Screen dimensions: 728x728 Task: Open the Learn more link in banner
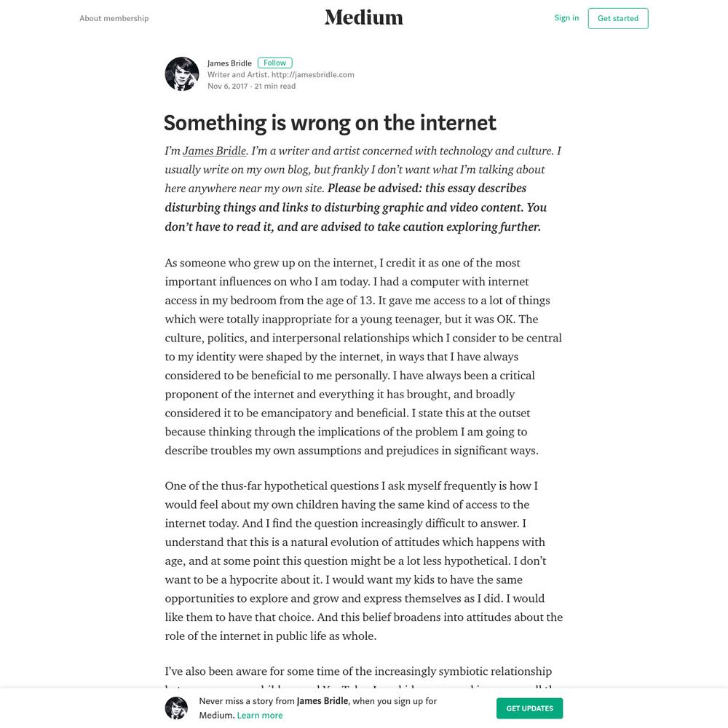click(x=260, y=715)
